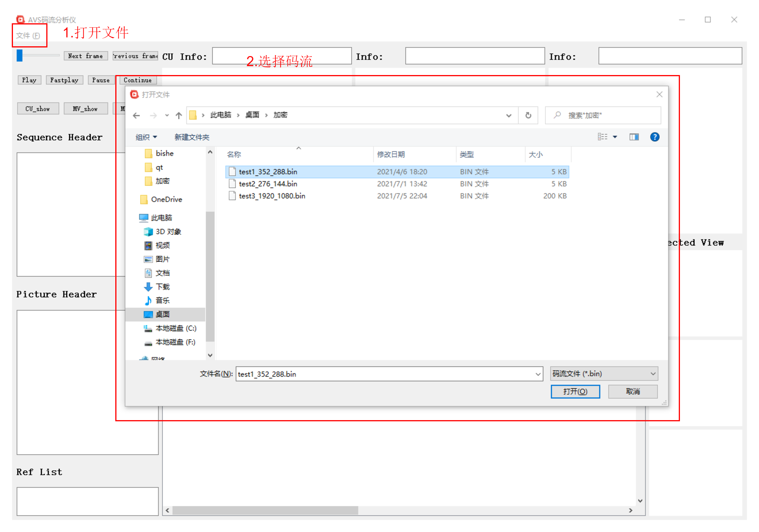Screen dimensions: 759x532
Task: Select 3D对象 in the navigation pane
Action: 168,231
